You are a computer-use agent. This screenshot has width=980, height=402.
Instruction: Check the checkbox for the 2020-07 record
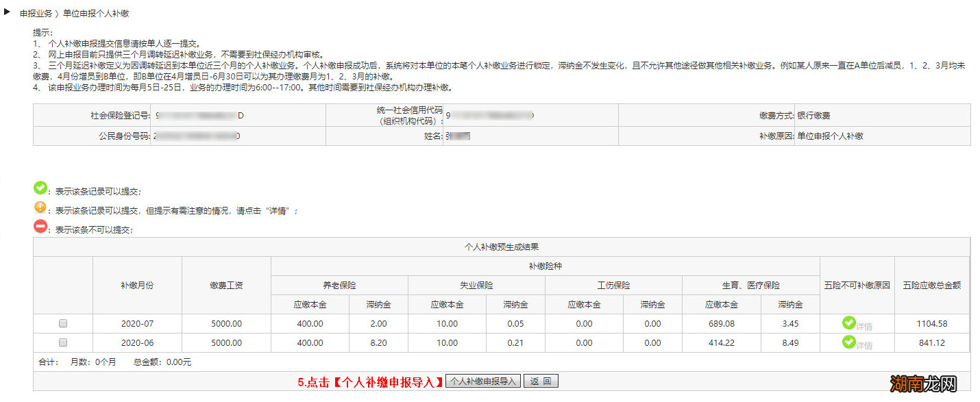(x=62, y=323)
